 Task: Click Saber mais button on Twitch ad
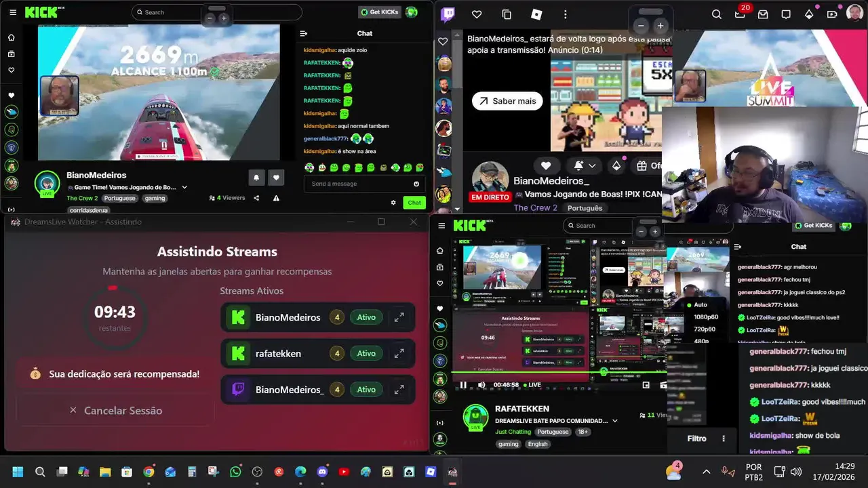[507, 101]
